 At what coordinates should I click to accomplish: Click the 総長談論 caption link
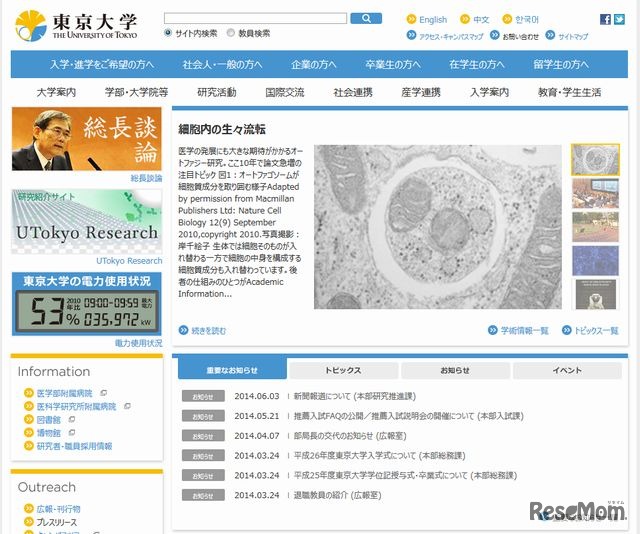point(146,178)
